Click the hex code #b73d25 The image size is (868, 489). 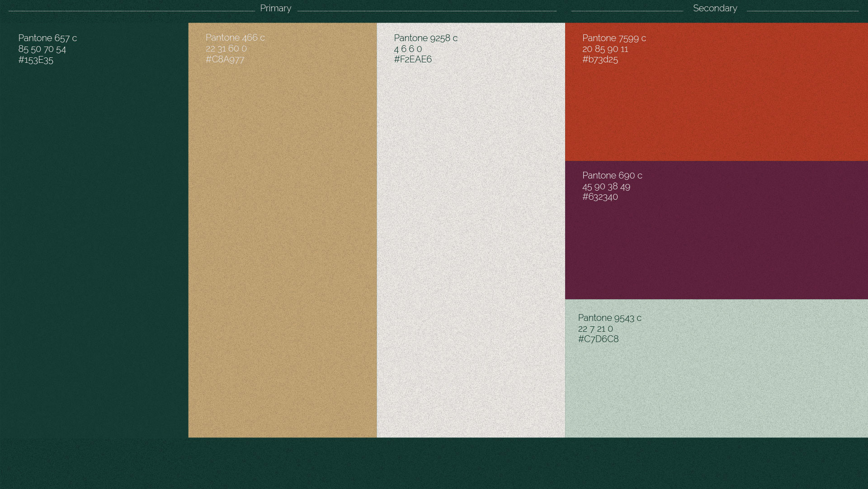click(x=600, y=59)
